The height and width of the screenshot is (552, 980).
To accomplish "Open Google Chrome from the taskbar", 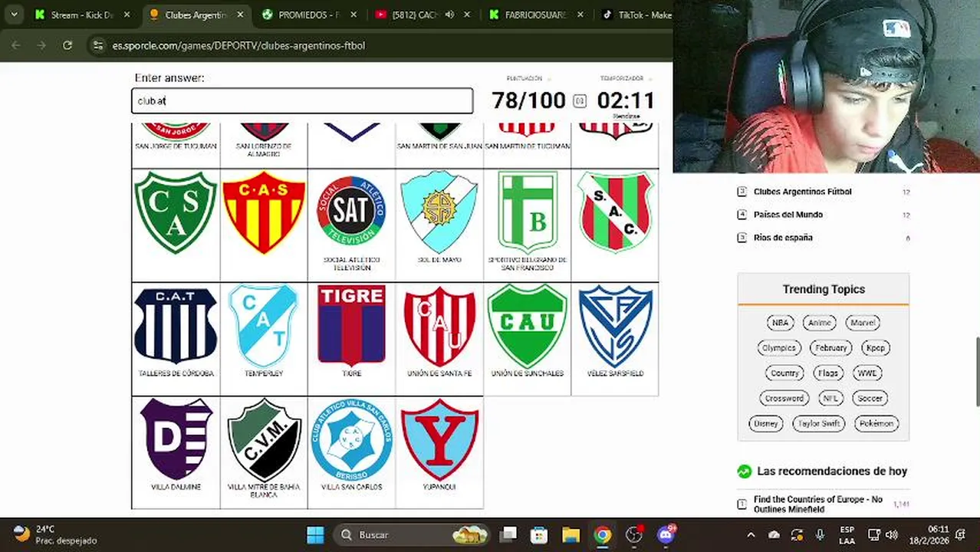I will click(x=603, y=535).
